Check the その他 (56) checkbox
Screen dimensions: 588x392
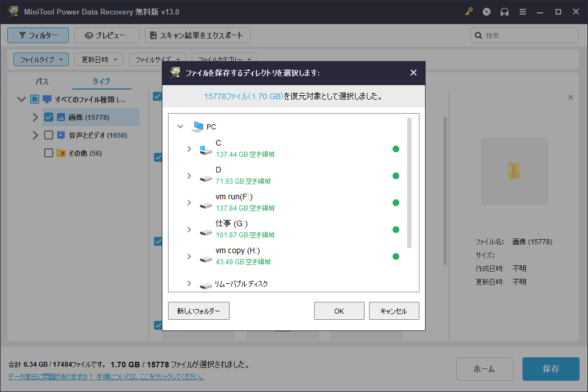point(48,153)
